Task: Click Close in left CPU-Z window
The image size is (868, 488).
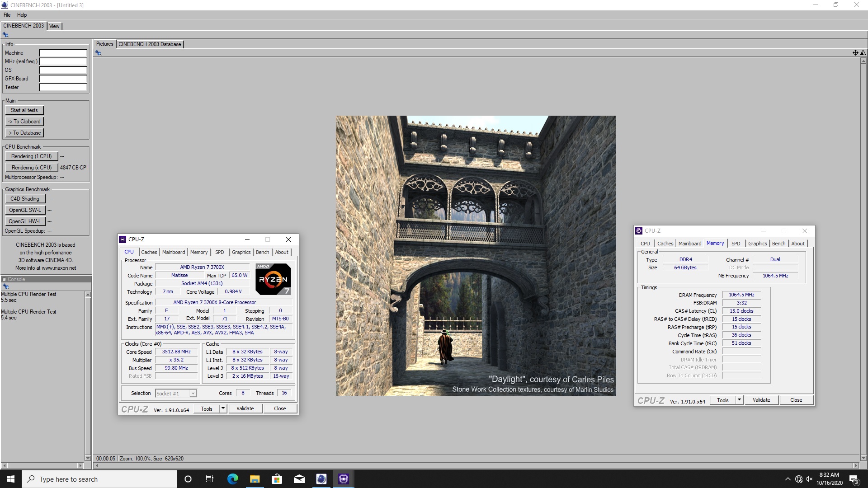Action: pyautogui.click(x=280, y=408)
